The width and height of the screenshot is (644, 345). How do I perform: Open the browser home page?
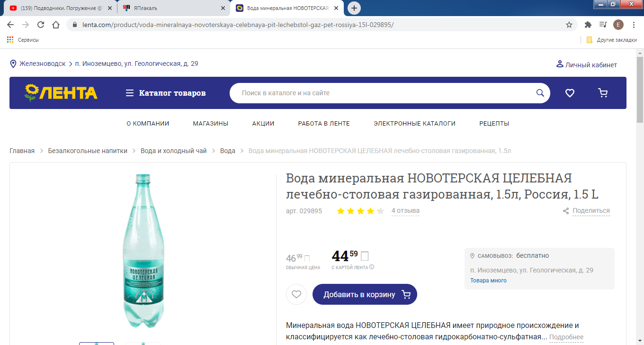56,25
